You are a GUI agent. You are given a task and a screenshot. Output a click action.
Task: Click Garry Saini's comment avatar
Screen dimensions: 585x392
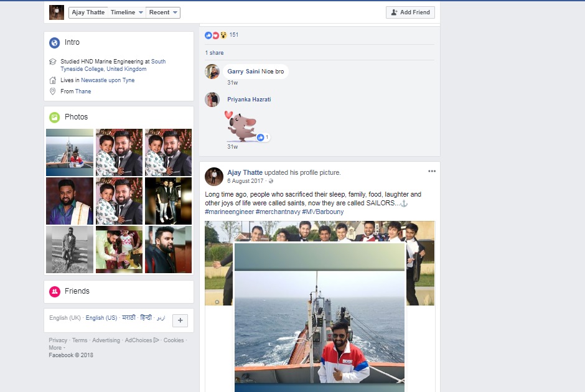tap(212, 72)
